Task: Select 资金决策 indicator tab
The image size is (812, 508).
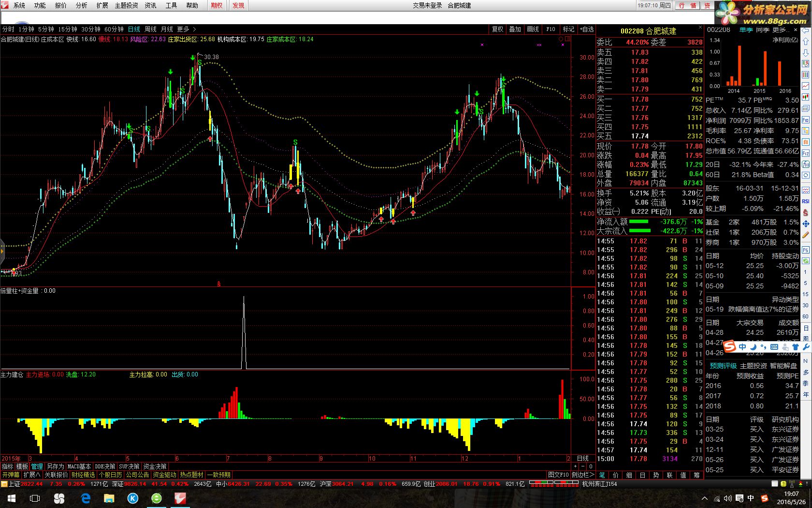Action: tap(155, 466)
